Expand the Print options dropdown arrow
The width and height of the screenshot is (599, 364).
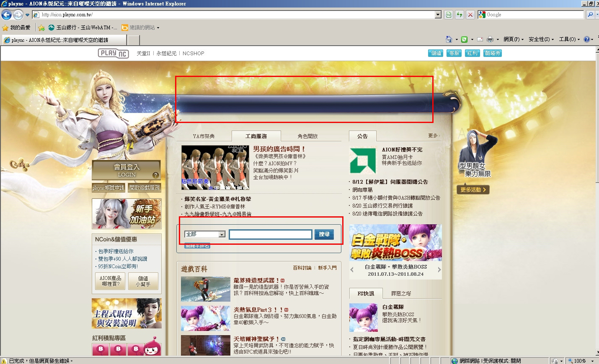point(498,40)
